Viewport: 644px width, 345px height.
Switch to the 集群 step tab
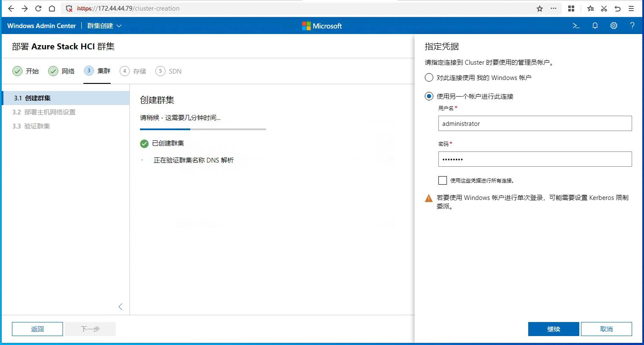[97, 71]
